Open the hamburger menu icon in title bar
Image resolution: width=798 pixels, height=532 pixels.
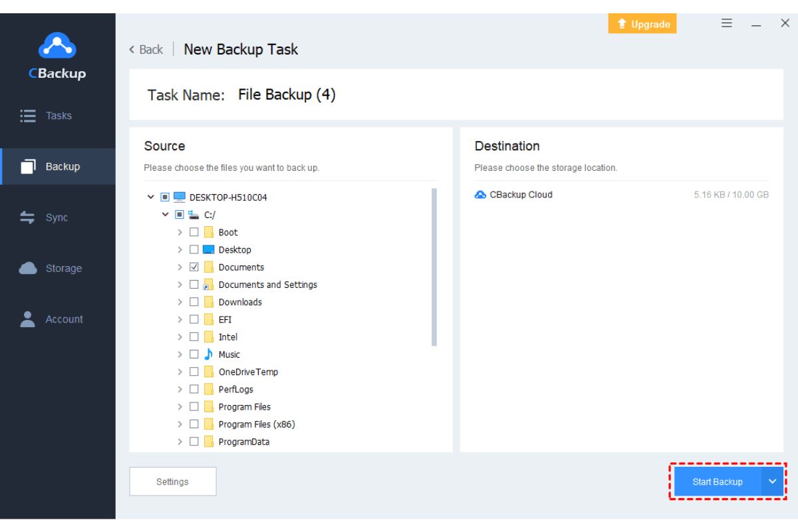[x=727, y=23]
